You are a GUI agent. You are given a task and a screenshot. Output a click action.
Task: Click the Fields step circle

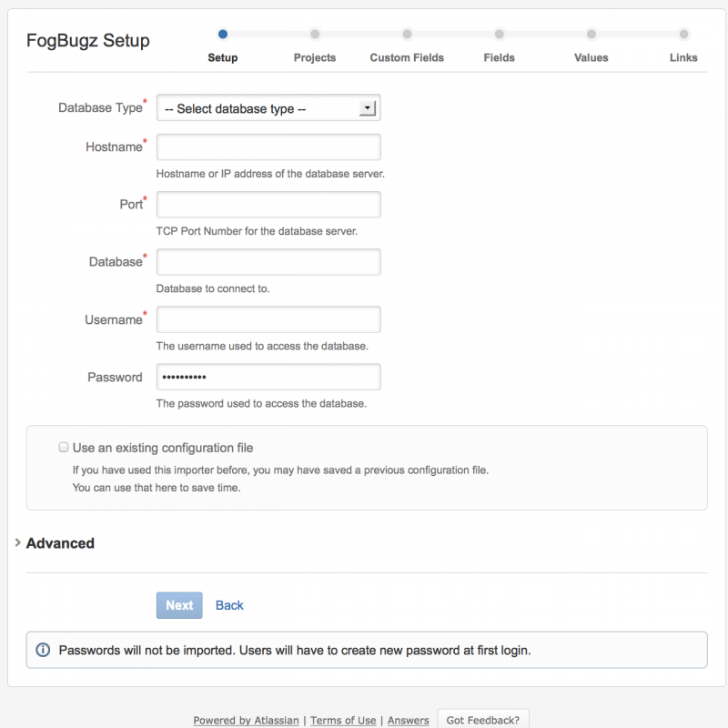click(x=500, y=35)
